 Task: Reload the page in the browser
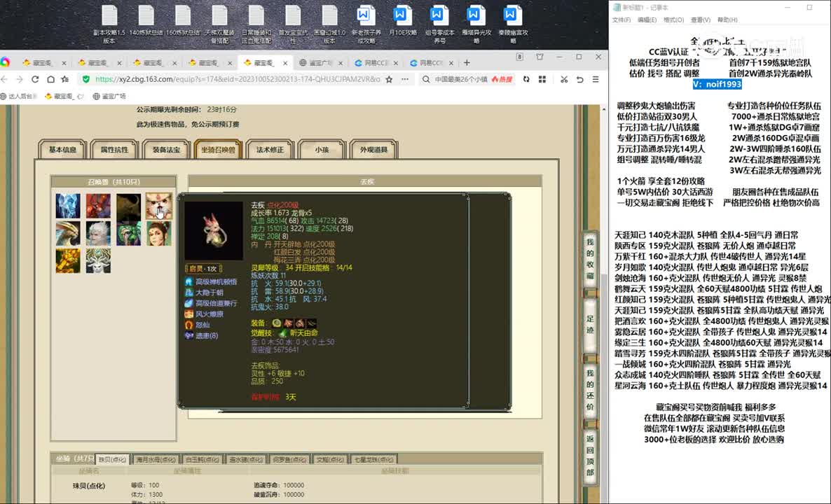(x=35, y=79)
